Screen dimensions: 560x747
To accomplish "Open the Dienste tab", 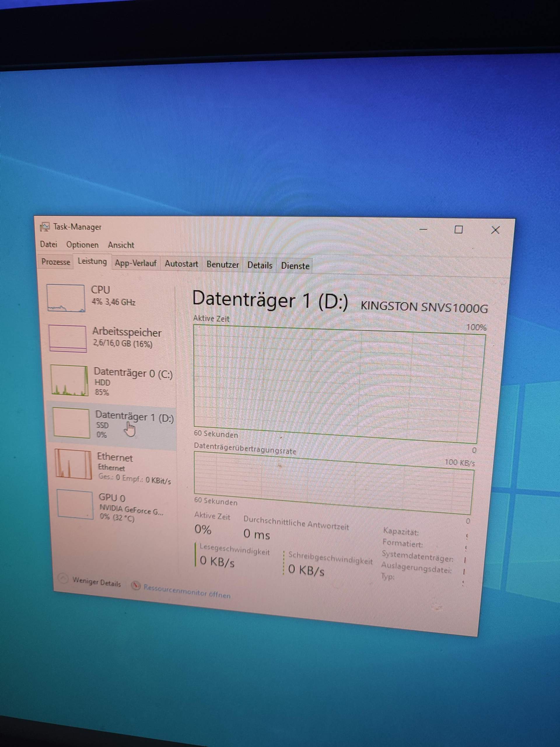I will click(295, 266).
